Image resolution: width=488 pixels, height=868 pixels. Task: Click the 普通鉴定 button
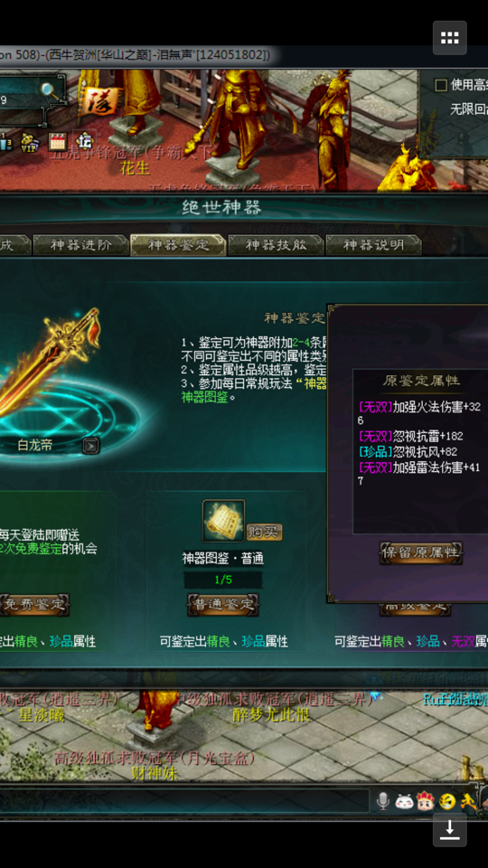(x=223, y=604)
